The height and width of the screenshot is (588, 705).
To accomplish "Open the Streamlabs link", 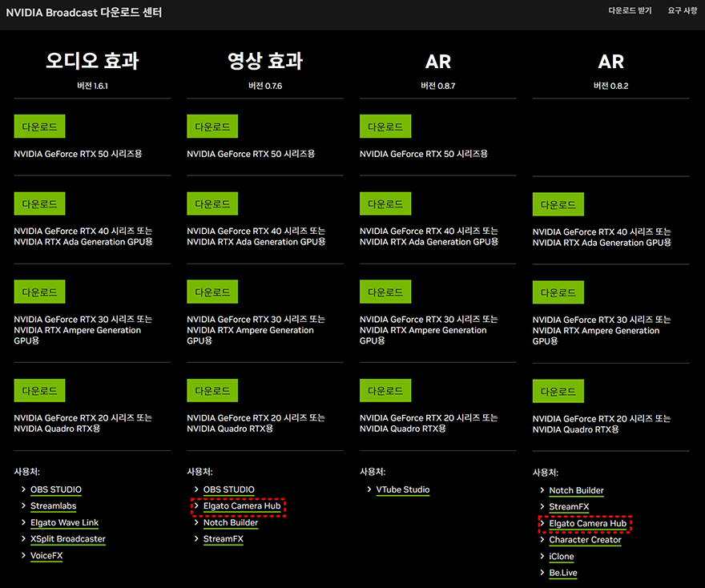I will [54, 505].
